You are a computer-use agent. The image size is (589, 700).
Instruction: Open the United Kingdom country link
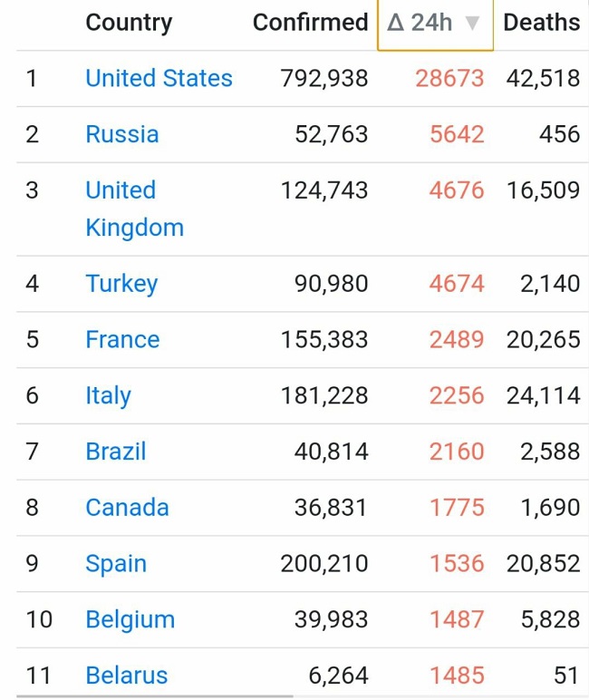click(134, 209)
